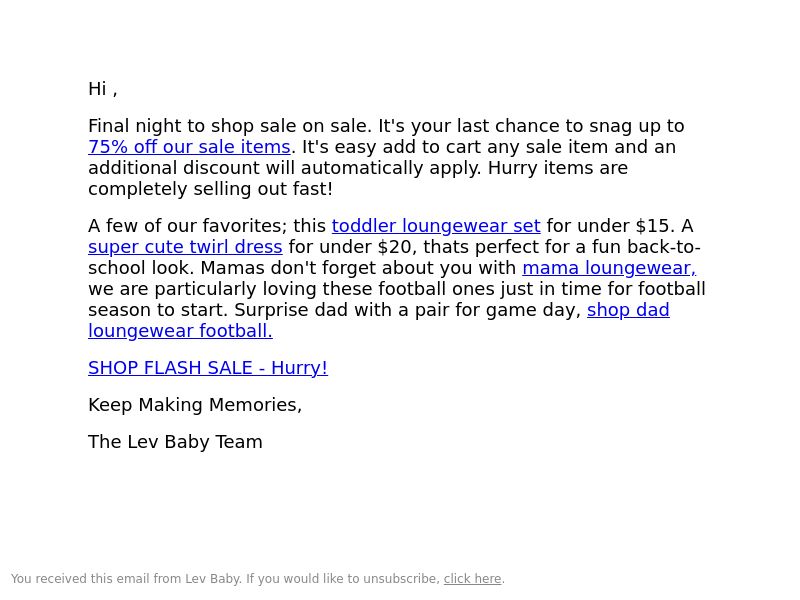
Task: Open the toddler loungewear set link
Action: 436,226
